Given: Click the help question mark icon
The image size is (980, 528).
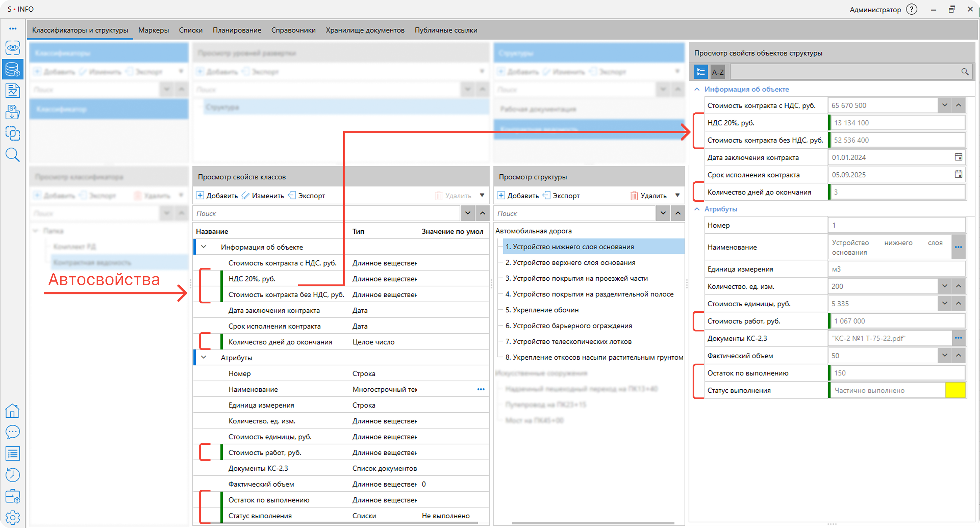Looking at the screenshot, I should click(x=912, y=9).
